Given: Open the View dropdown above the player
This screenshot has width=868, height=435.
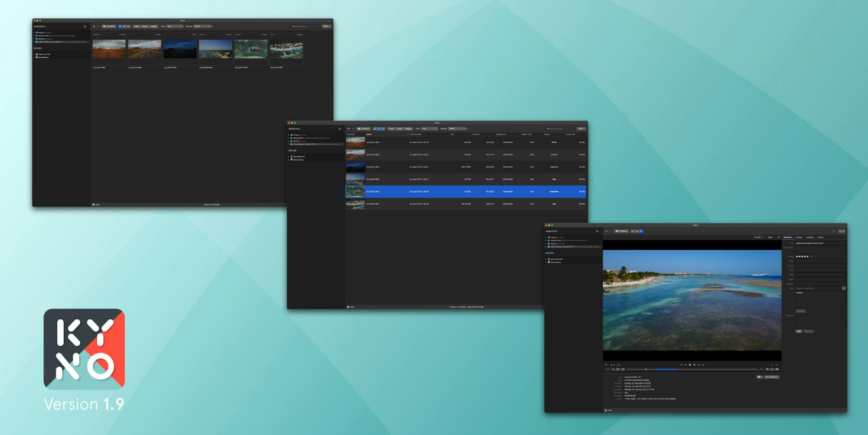Looking at the screenshot, I should coord(771,237).
